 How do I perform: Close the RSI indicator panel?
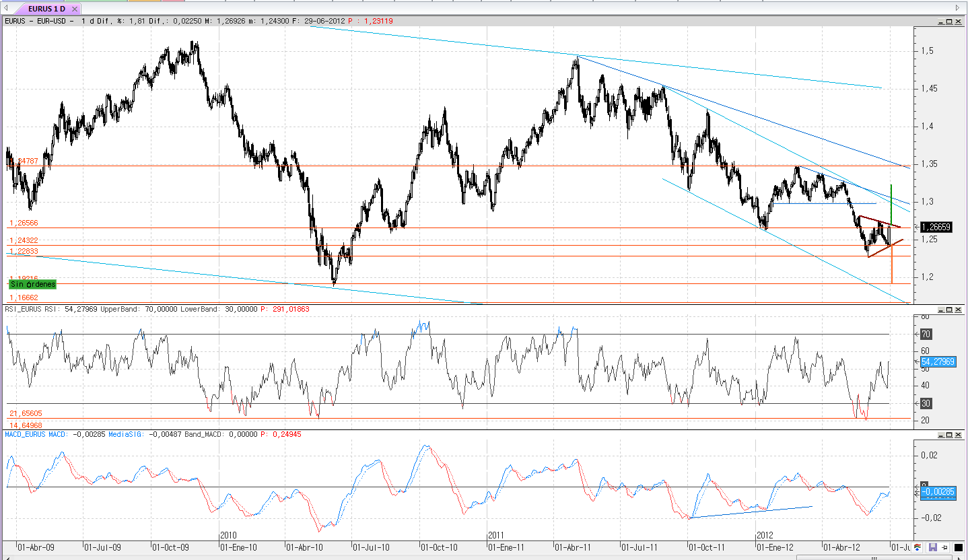tap(959, 310)
